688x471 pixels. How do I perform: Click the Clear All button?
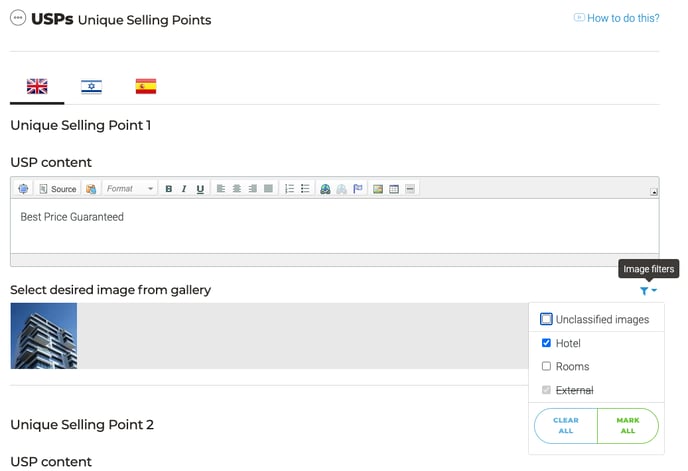565,426
